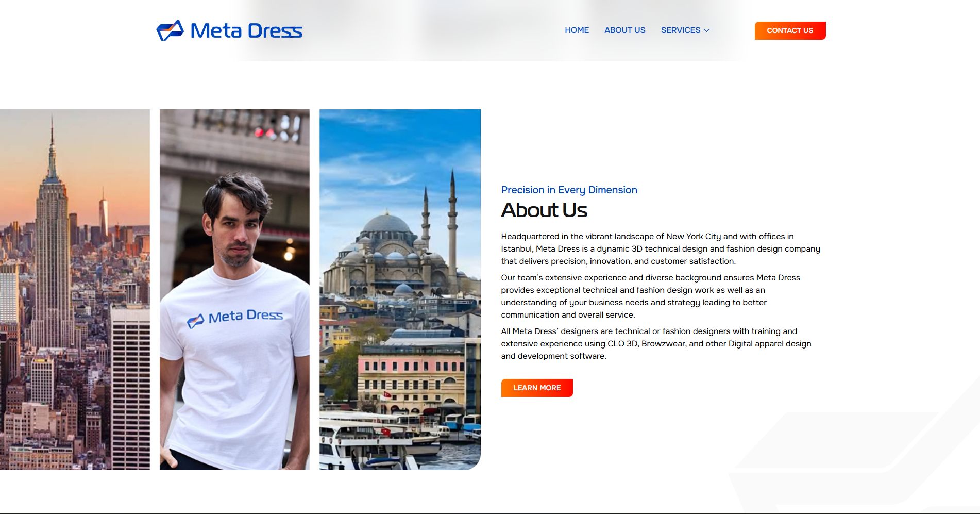
Task: Open the man in Meta Dress t-shirt photo
Action: click(234, 289)
